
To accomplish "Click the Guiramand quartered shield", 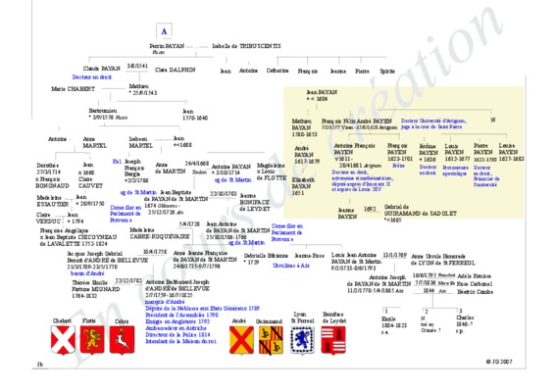I will (x=271, y=340).
